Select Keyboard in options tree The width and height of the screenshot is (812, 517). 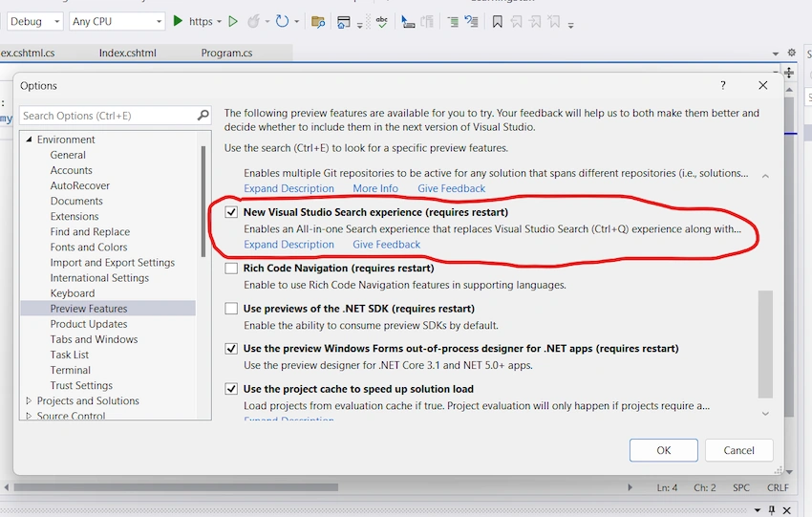tap(73, 292)
